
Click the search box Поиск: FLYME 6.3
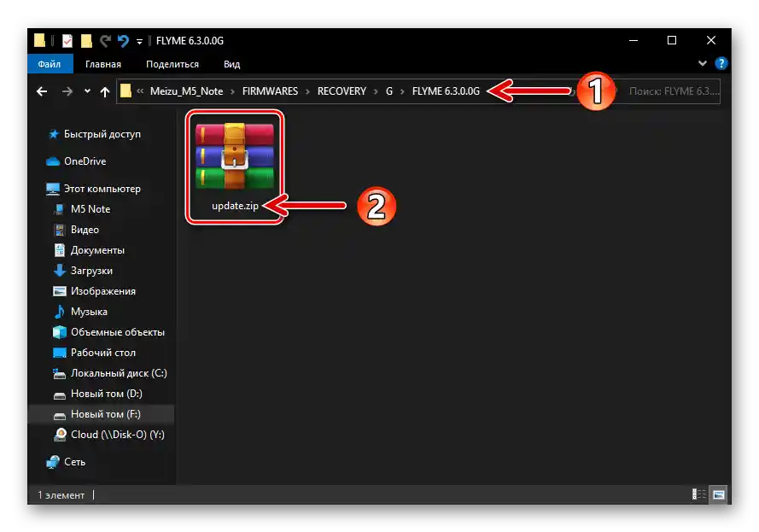674,91
